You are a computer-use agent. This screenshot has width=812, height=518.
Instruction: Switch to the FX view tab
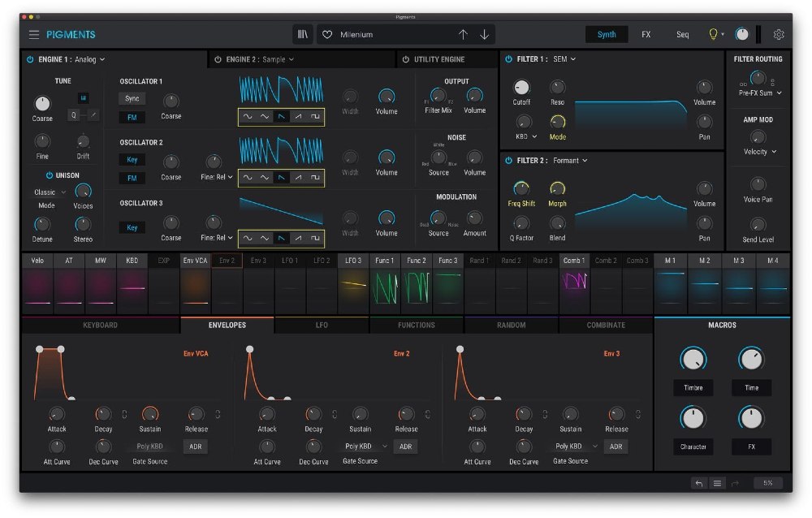646,35
